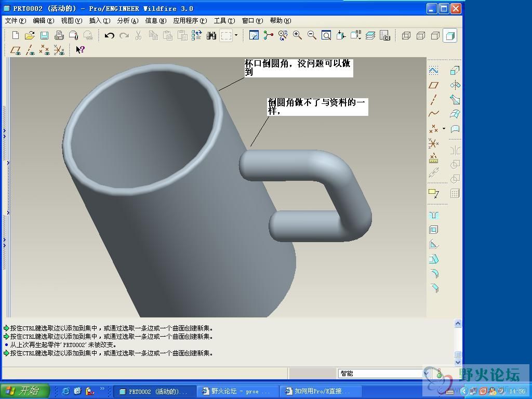Click the message area scroll-down arrow
The image size is (532, 399).
point(458,362)
